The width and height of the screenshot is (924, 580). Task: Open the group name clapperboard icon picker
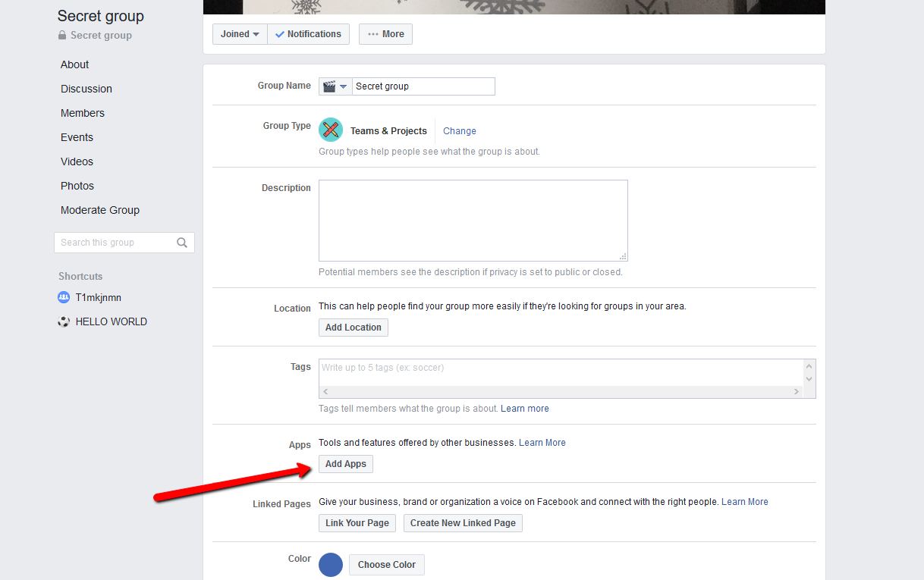[335, 86]
